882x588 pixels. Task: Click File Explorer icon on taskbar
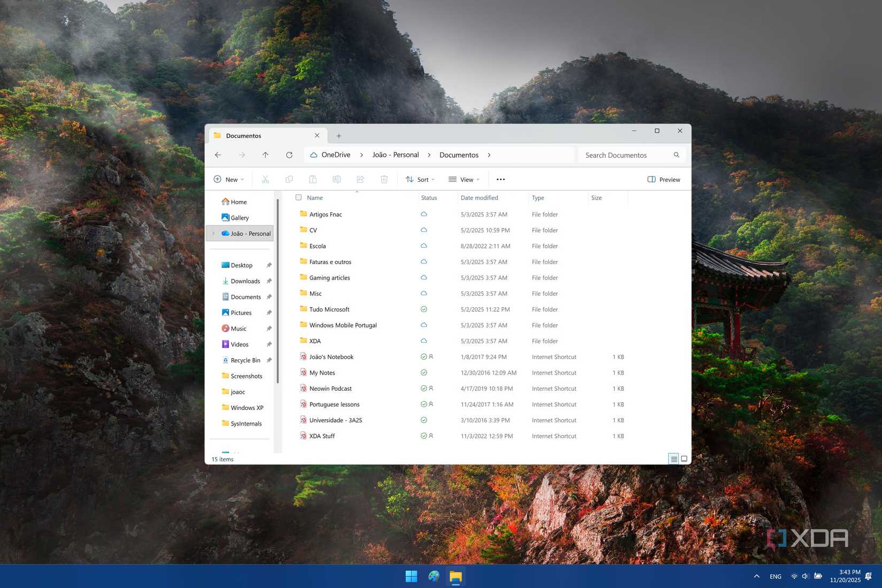point(455,576)
